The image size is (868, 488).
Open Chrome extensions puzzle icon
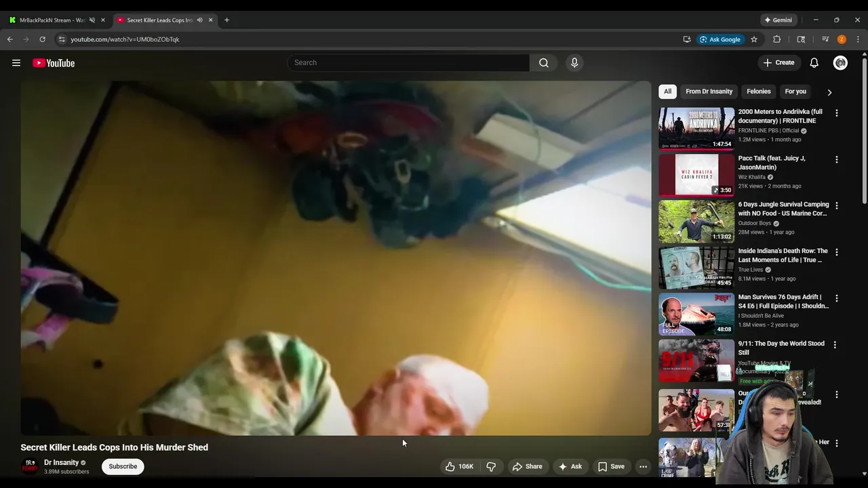[777, 39]
